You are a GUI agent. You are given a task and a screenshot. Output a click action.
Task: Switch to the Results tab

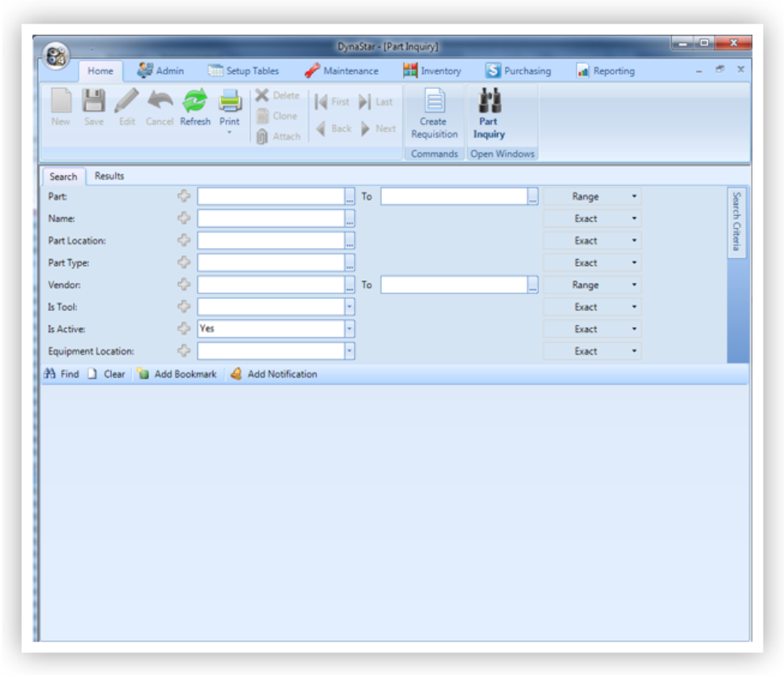pyautogui.click(x=109, y=176)
